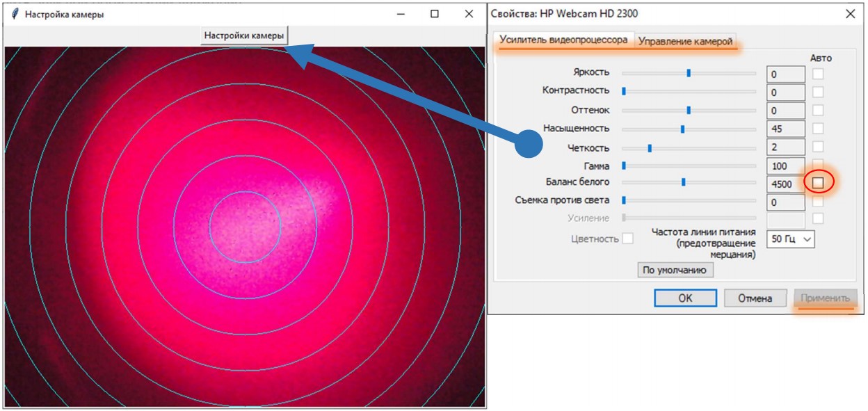The height and width of the screenshot is (411, 868).
Task: Click the Применить button
Action: 826,298
